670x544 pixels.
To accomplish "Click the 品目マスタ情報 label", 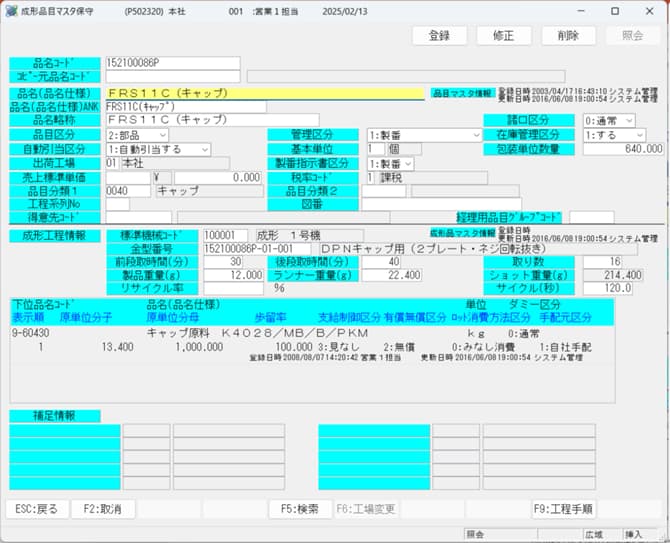I will click(x=463, y=93).
